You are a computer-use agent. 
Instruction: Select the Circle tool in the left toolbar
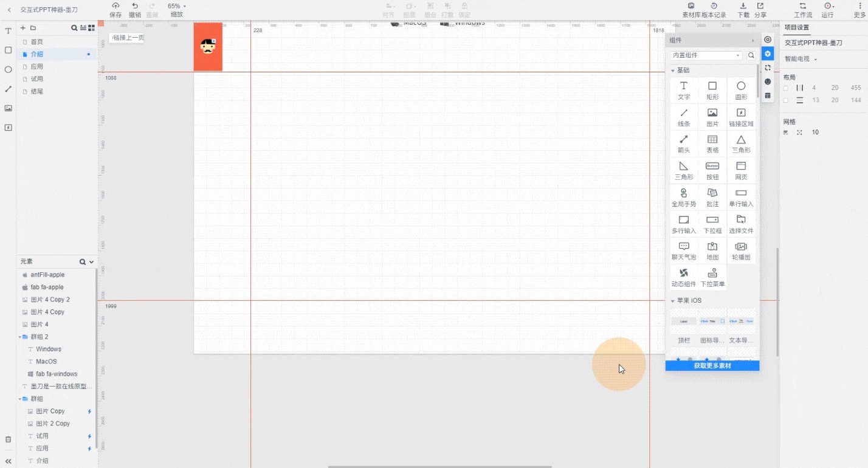pos(9,70)
